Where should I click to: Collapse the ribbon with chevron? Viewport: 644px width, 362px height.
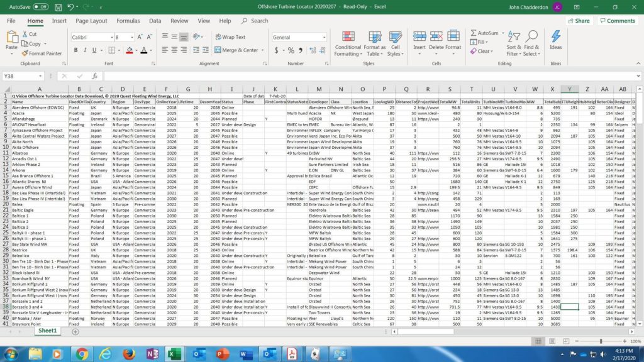click(x=638, y=63)
